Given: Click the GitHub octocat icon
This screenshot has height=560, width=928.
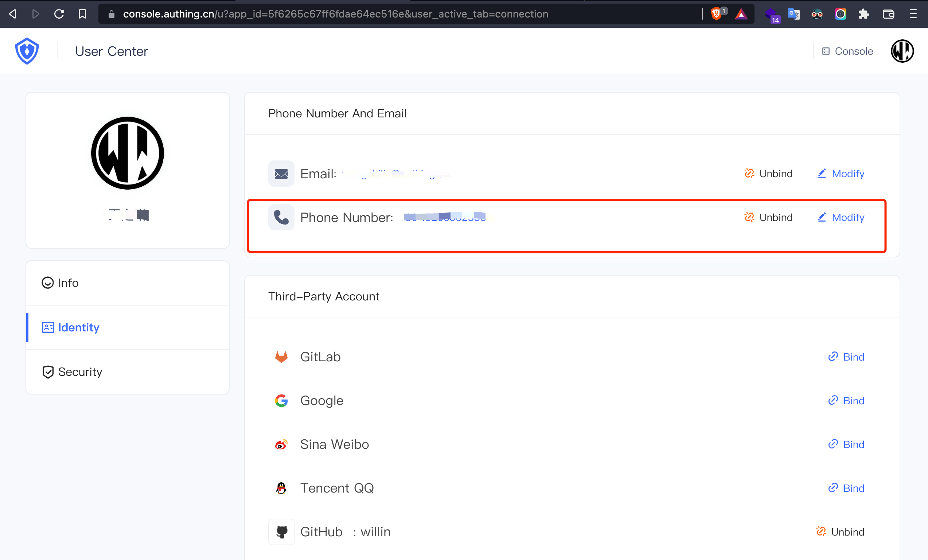Looking at the screenshot, I should click(x=281, y=531).
